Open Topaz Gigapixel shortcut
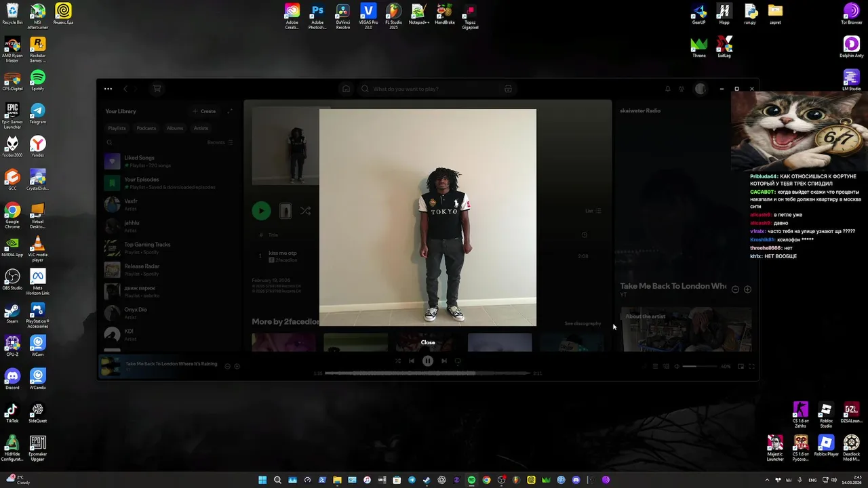The width and height of the screenshot is (868, 488). point(470,16)
